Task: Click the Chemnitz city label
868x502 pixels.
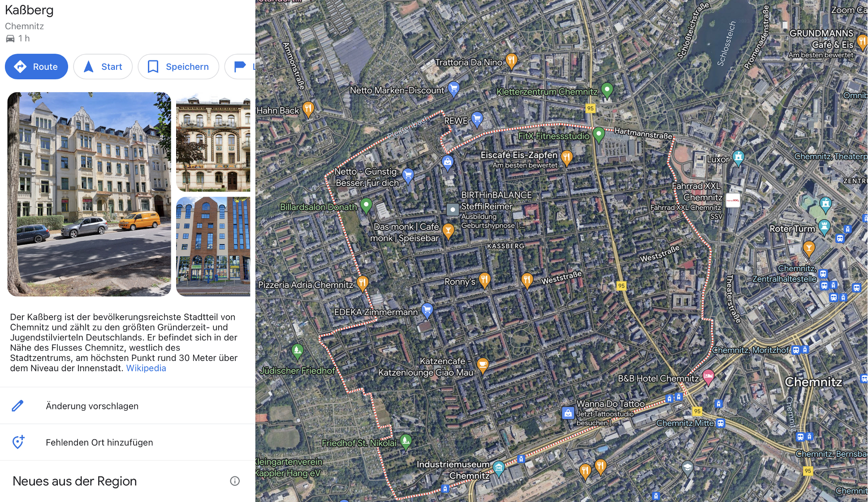Action: pyautogui.click(x=813, y=382)
